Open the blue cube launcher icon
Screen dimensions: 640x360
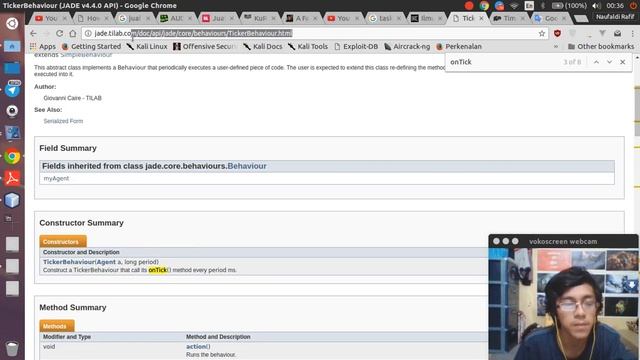pos(12,200)
